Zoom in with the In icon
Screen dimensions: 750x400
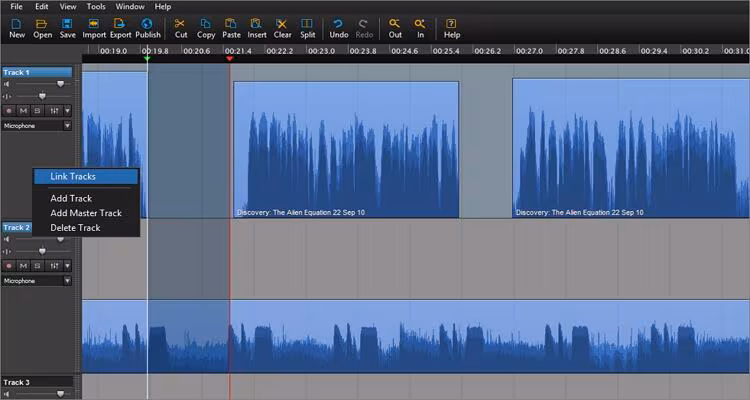(x=420, y=29)
